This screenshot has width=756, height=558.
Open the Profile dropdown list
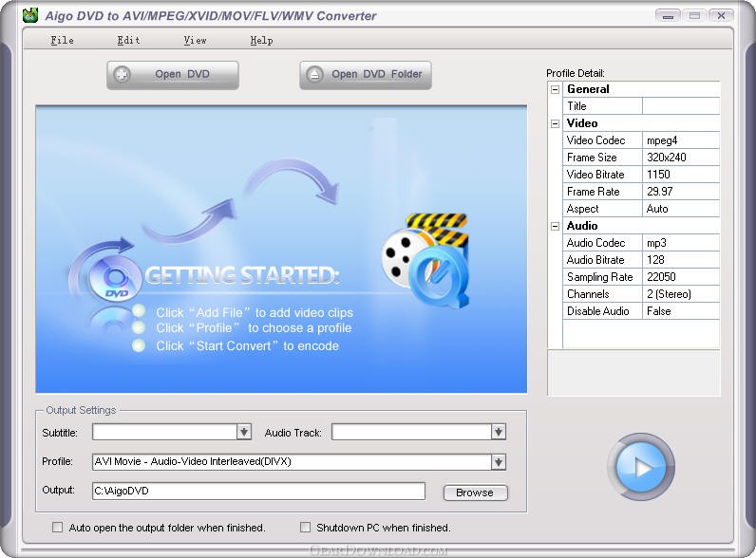click(498, 462)
